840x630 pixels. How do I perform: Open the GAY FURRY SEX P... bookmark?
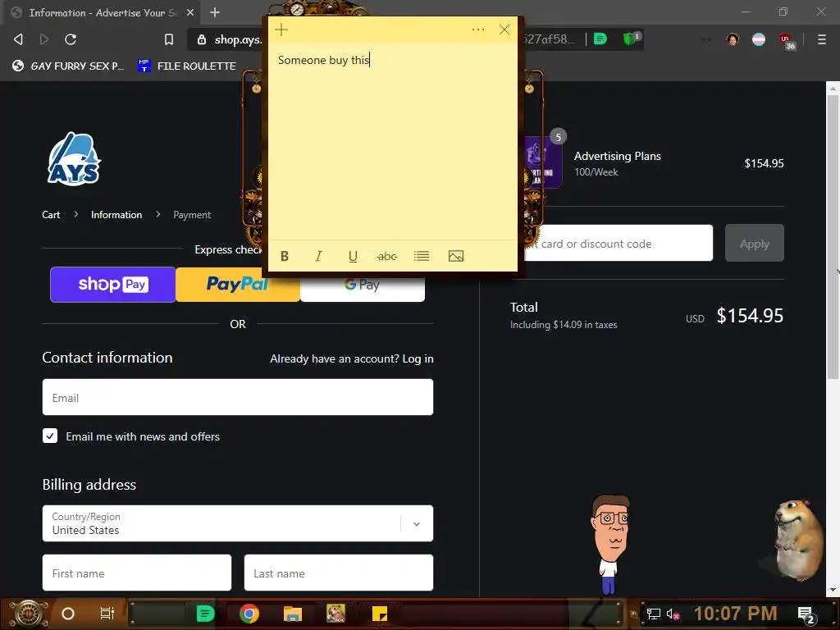click(x=69, y=66)
